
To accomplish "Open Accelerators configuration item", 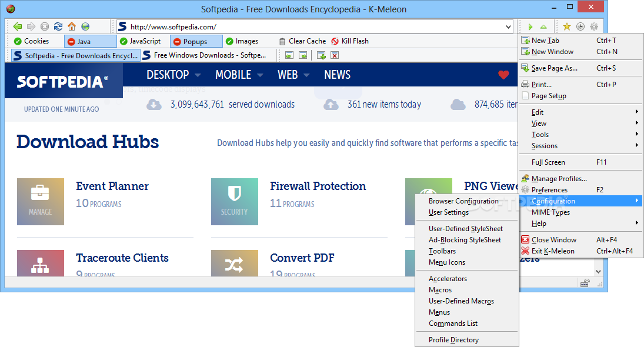I will pyautogui.click(x=467, y=278).
